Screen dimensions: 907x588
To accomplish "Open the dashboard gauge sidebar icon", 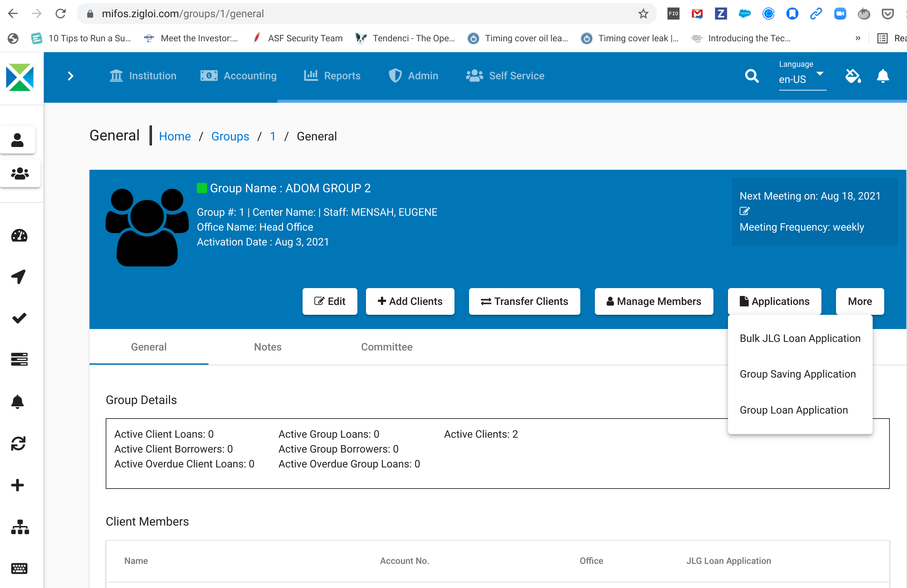I will pos(19,236).
